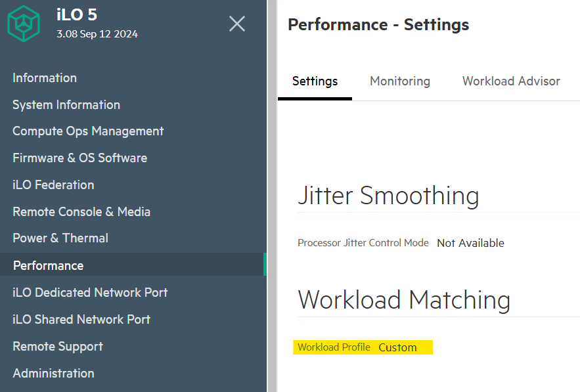Select Power & Thermal menu entry
The width and height of the screenshot is (580, 392).
60,238
